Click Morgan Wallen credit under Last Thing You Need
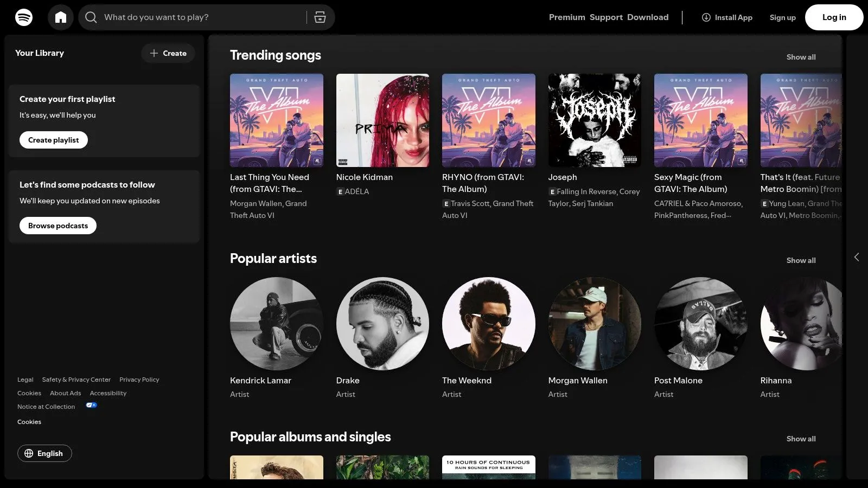Viewport: 868px width, 488px height. pyautogui.click(x=256, y=203)
